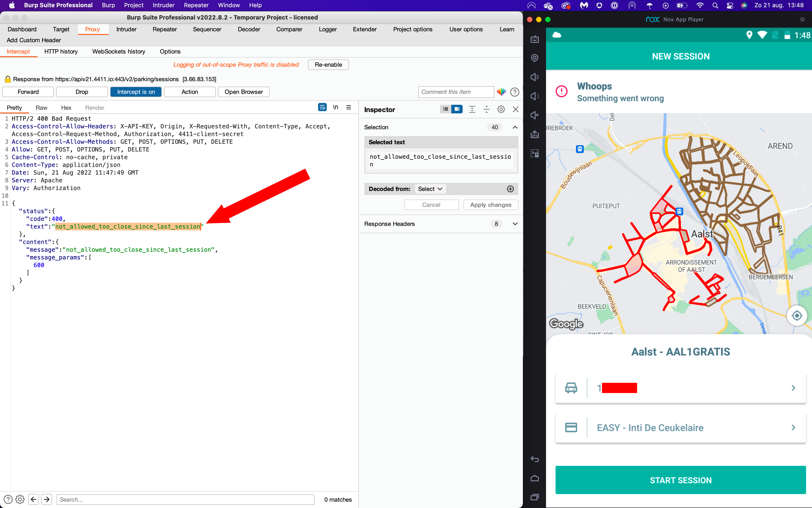
Task: Click the Inspector collapse all sections icon
Action: point(486,109)
